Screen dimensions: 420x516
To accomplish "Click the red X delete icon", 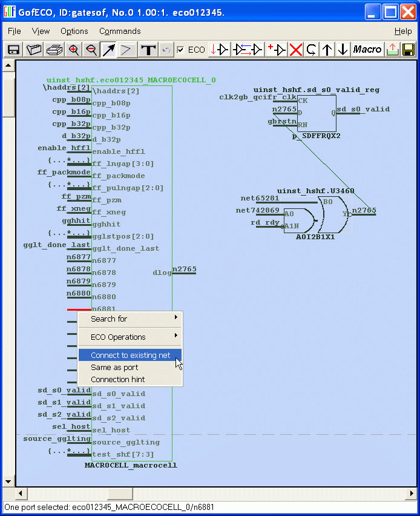I will point(295,50).
